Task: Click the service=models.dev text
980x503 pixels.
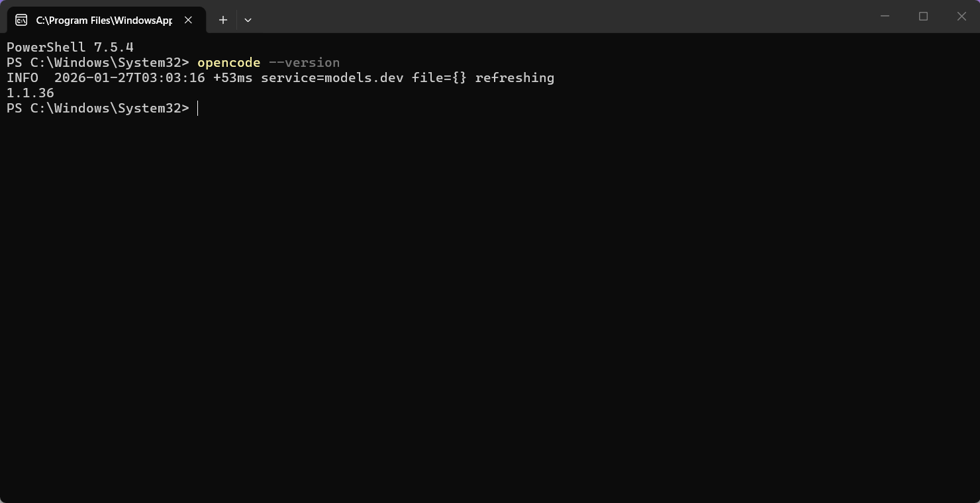Action: [x=332, y=78]
